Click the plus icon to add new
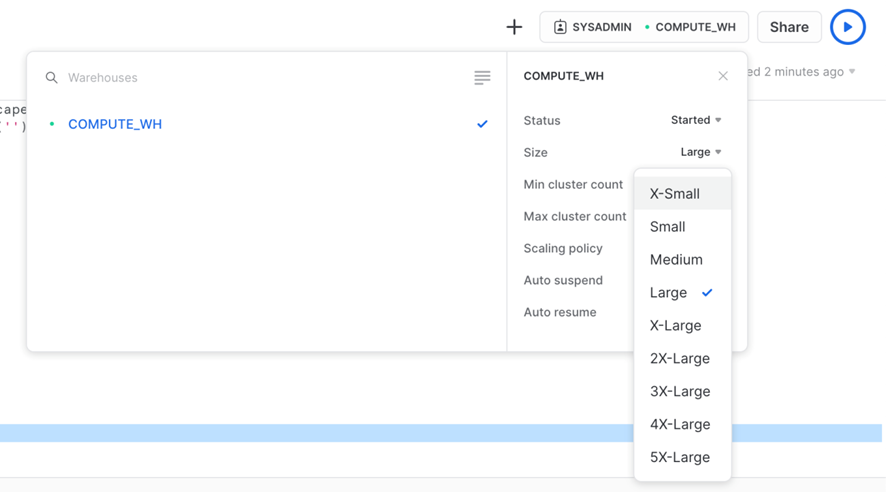Image resolution: width=886 pixels, height=492 pixels. click(x=514, y=27)
